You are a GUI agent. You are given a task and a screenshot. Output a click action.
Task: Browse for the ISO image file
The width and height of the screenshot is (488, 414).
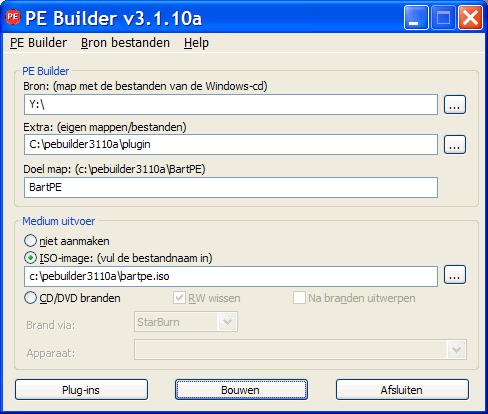click(455, 275)
